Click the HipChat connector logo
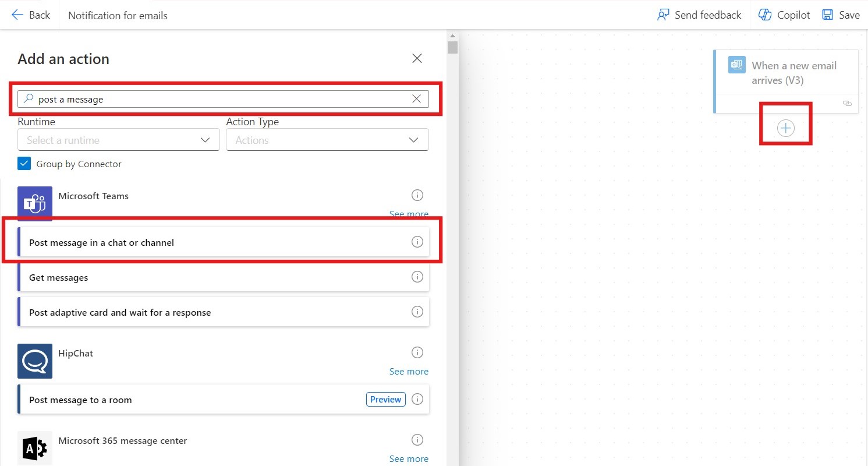 click(x=35, y=361)
